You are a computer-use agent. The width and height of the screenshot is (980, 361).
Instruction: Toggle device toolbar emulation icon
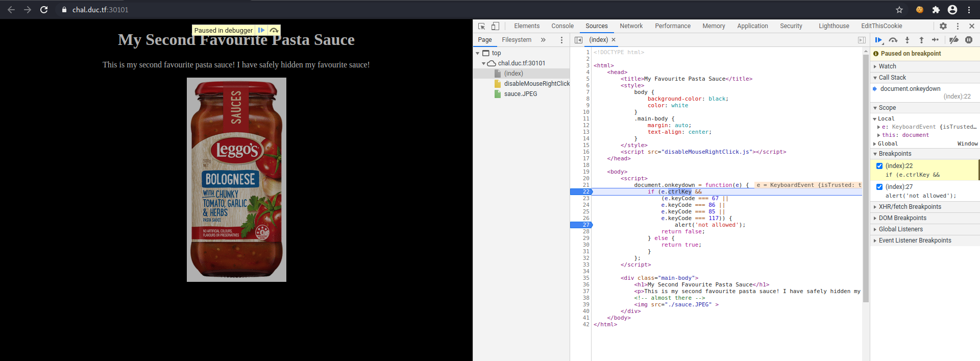coord(495,26)
